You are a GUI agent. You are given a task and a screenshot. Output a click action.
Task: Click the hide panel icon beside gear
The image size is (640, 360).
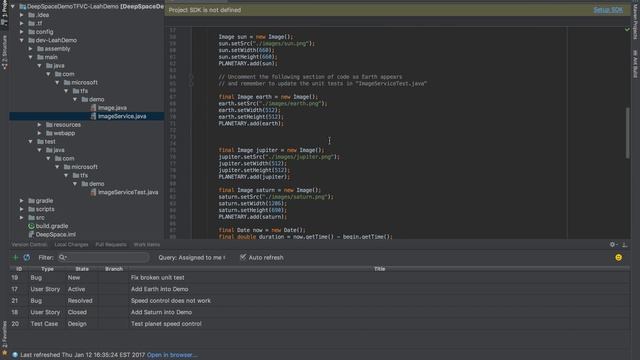point(624,244)
